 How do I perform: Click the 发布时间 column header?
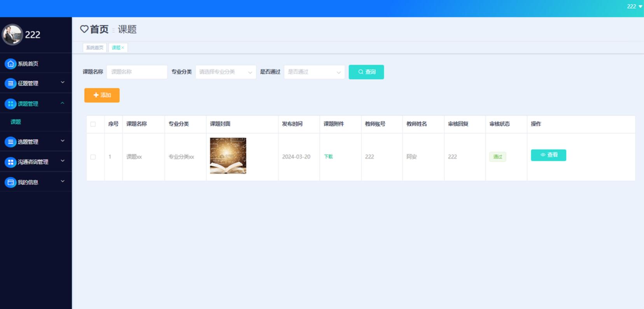(292, 124)
